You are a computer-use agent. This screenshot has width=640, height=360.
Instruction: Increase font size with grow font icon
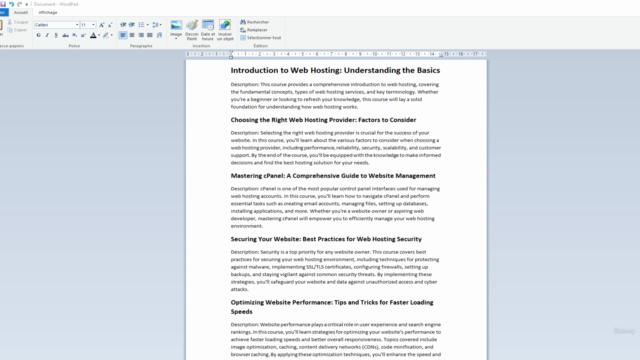pos(102,25)
